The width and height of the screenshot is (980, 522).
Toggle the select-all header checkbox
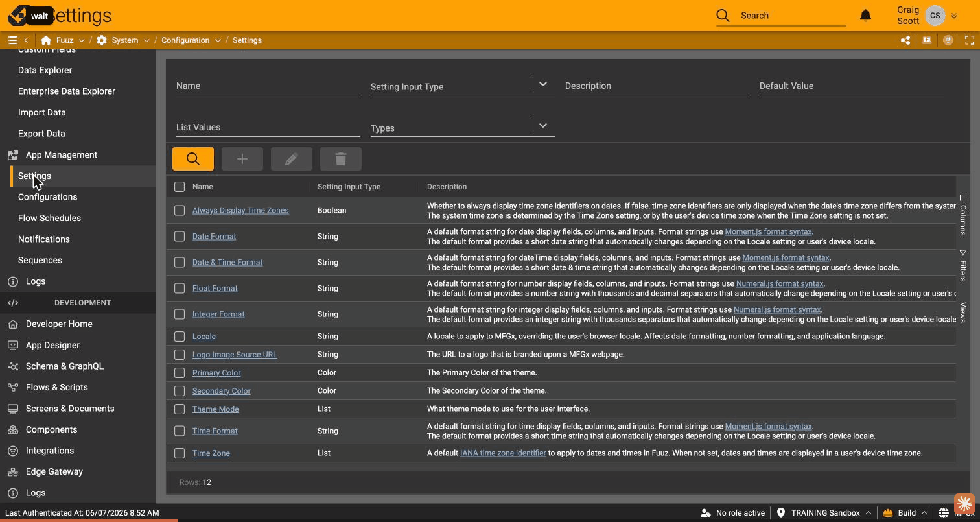180,187
